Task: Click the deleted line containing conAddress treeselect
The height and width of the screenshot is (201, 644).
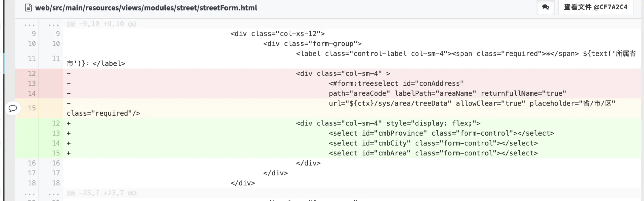Action: point(396,84)
